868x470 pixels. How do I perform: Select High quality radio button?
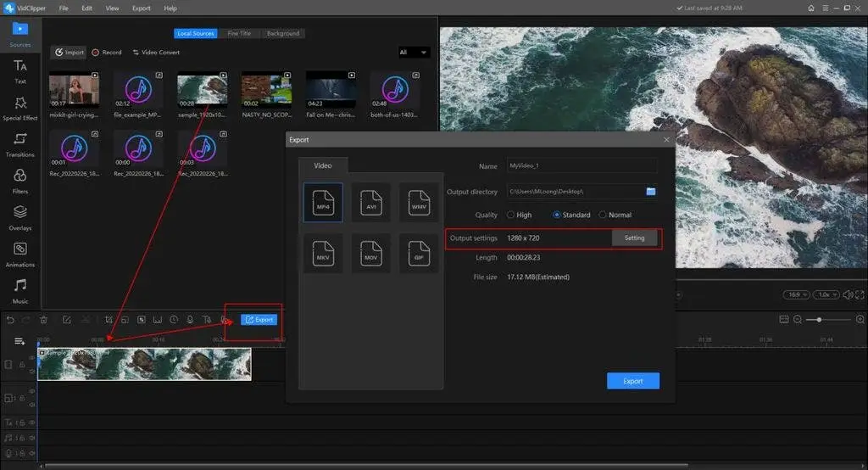click(x=511, y=215)
